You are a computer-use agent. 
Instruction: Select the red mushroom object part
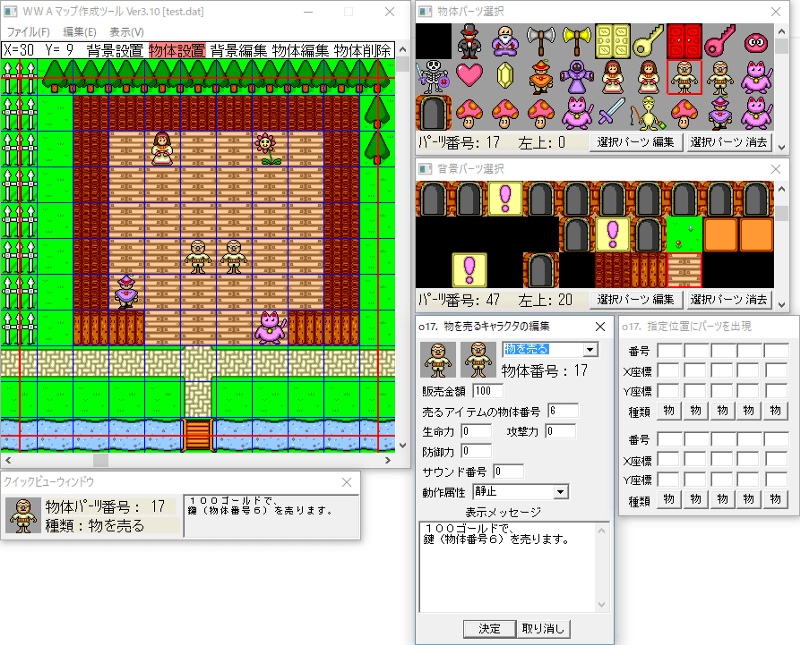[x=468, y=112]
